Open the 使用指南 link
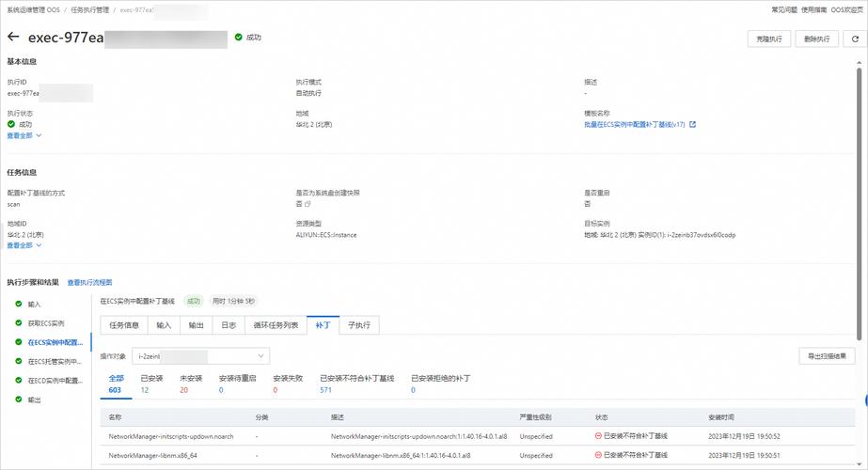 pos(813,10)
